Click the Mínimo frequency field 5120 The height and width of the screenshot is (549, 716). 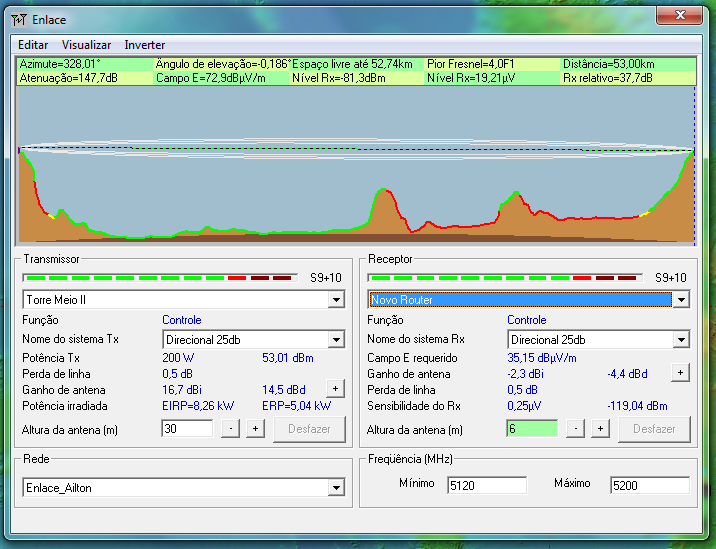pos(487,485)
